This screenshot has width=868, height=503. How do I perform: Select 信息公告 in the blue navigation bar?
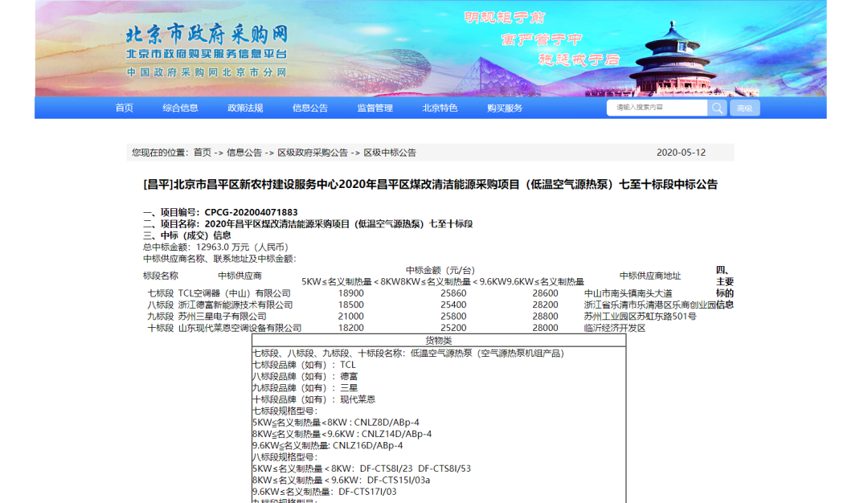point(310,108)
